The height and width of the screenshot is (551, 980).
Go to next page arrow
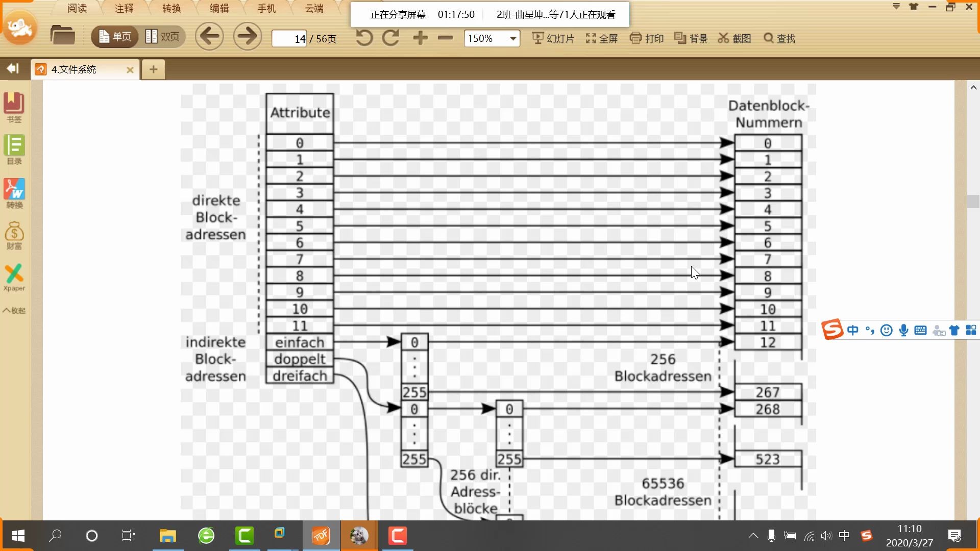(x=248, y=37)
